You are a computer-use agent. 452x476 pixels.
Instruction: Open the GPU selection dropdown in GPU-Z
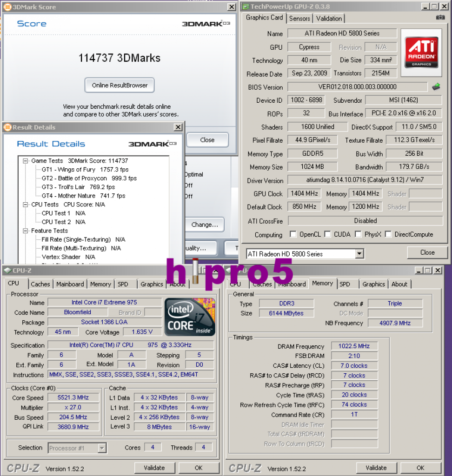pyautogui.click(x=359, y=253)
